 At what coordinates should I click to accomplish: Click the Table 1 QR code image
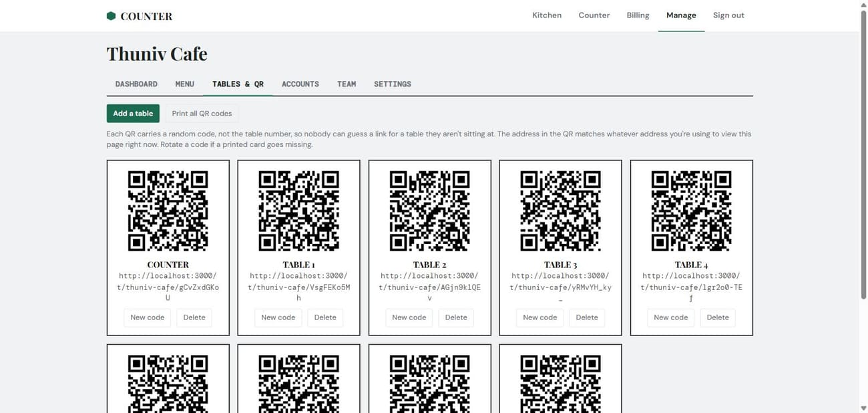pyautogui.click(x=298, y=211)
